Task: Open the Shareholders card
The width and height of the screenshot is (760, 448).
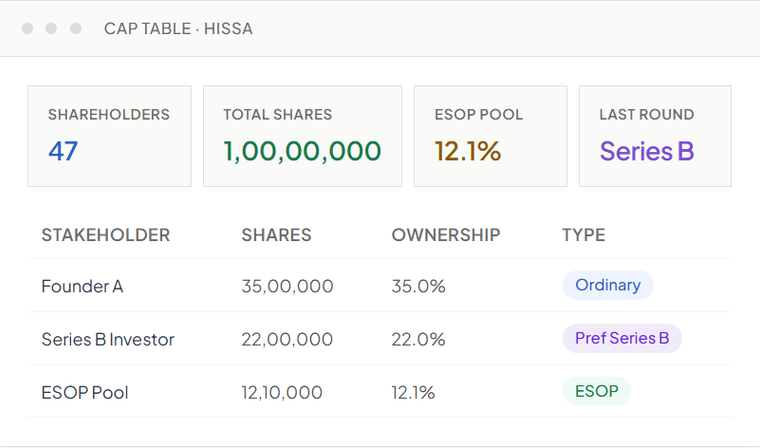Action: [x=110, y=136]
